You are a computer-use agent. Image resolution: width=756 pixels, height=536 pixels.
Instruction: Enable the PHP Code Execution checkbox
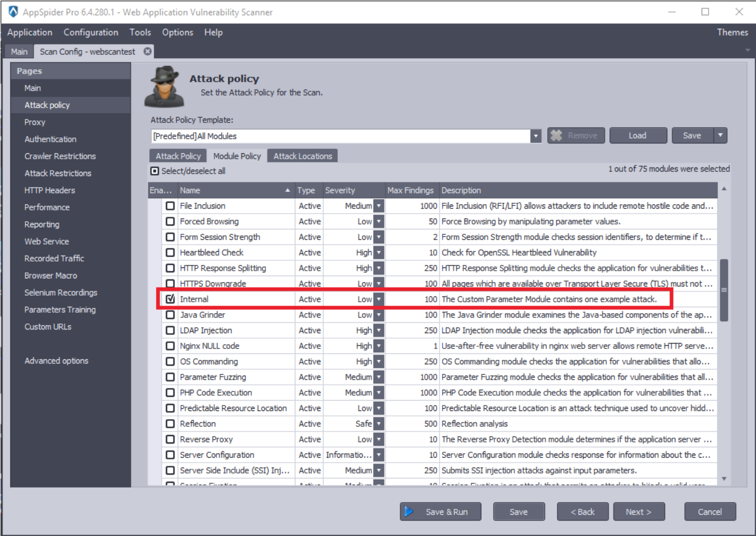(170, 392)
